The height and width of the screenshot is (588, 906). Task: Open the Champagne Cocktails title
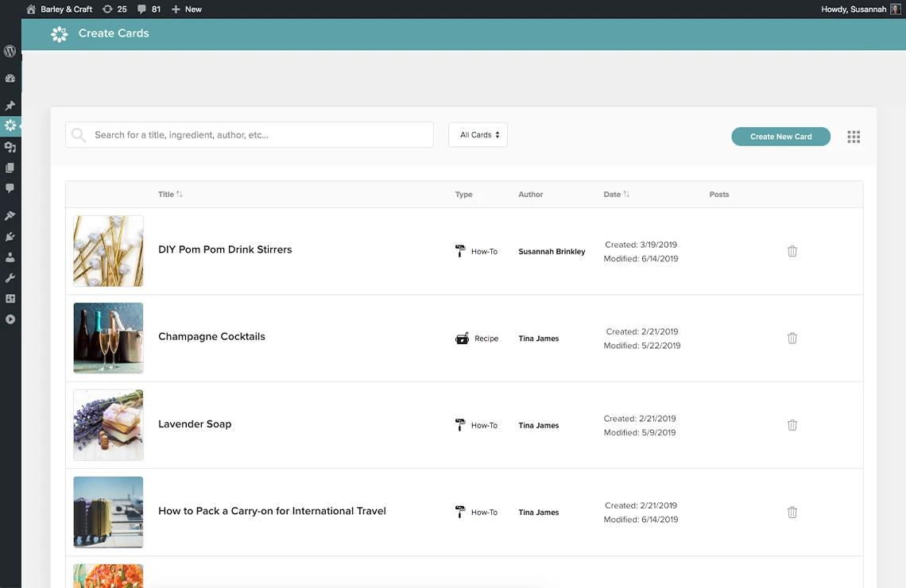pos(211,337)
